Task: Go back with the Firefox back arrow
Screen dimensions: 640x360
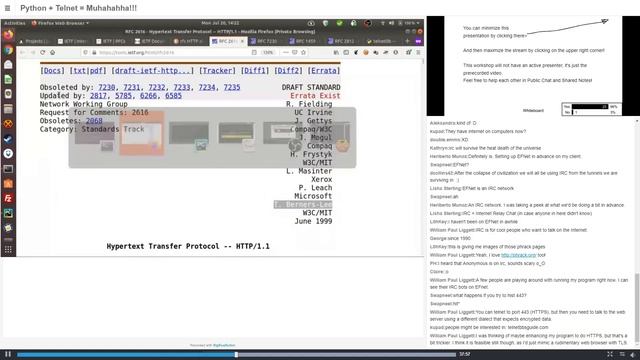Action: [23, 52]
